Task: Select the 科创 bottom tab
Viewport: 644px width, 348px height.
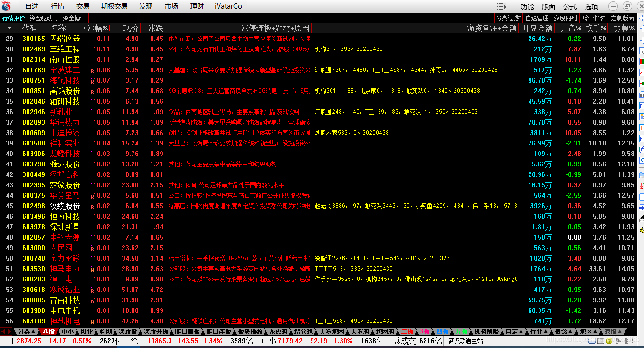Action: (x=105, y=331)
